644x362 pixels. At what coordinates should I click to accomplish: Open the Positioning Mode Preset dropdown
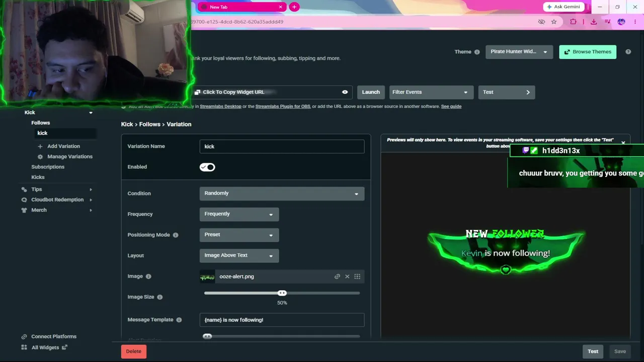pos(239,235)
